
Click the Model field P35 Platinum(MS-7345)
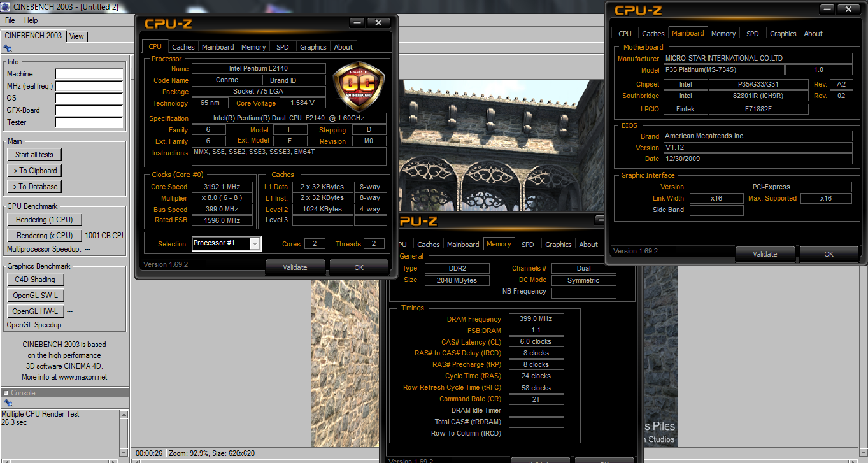tap(723, 70)
